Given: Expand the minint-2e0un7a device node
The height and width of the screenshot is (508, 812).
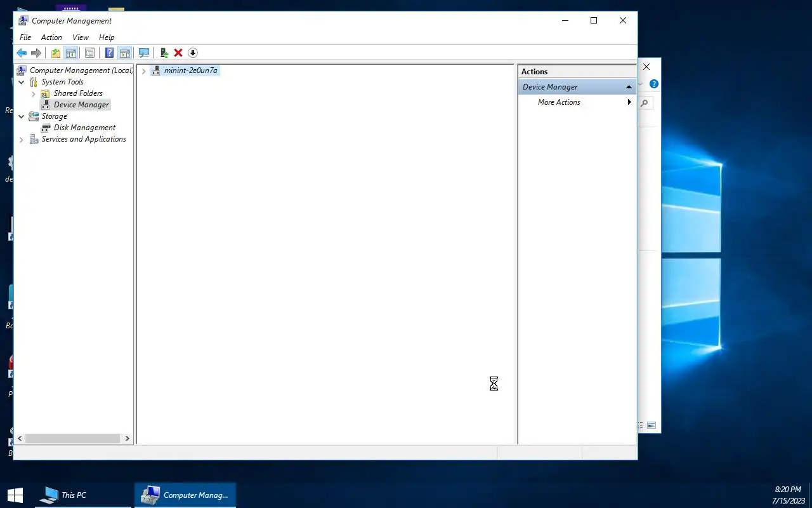Looking at the screenshot, I should tap(144, 70).
